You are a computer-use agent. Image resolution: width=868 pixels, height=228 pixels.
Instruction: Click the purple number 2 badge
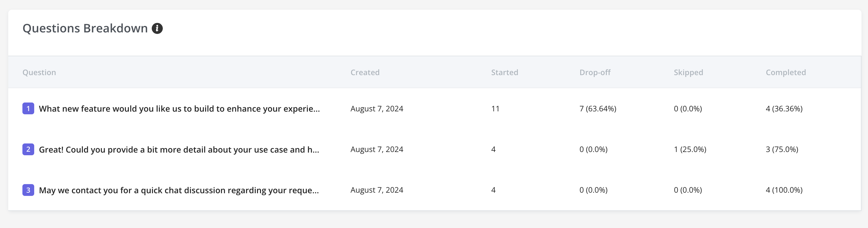tap(28, 149)
